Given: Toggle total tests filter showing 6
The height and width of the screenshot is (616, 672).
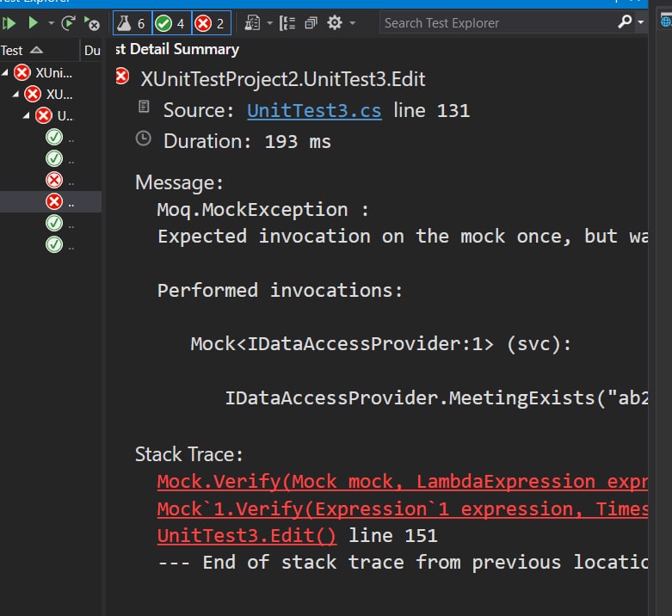Looking at the screenshot, I should (133, 23).
